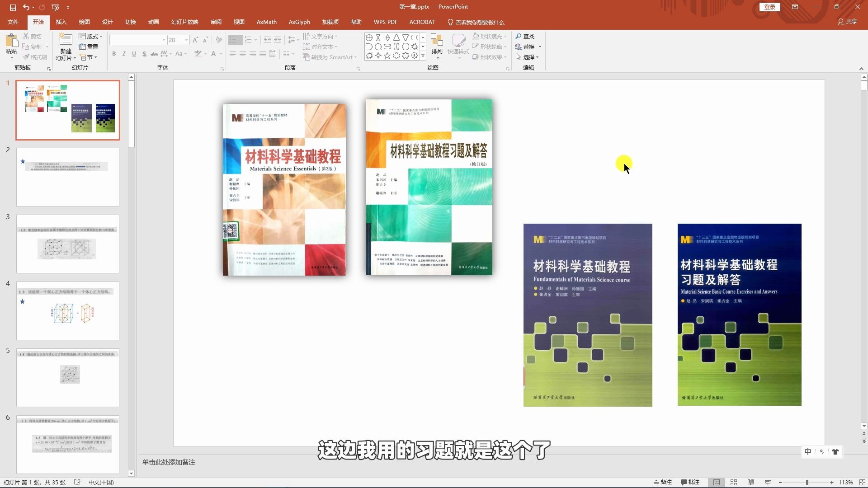868x488 pixels.
Task: Click the zoom in plus button
Action: (x=832, y=482)
